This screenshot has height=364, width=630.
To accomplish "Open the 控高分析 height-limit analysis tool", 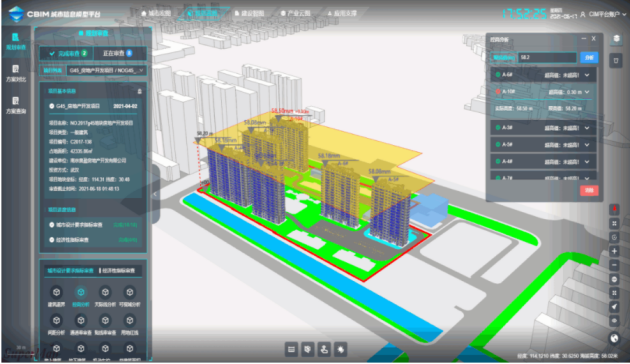I will click(x=81, y=296).
